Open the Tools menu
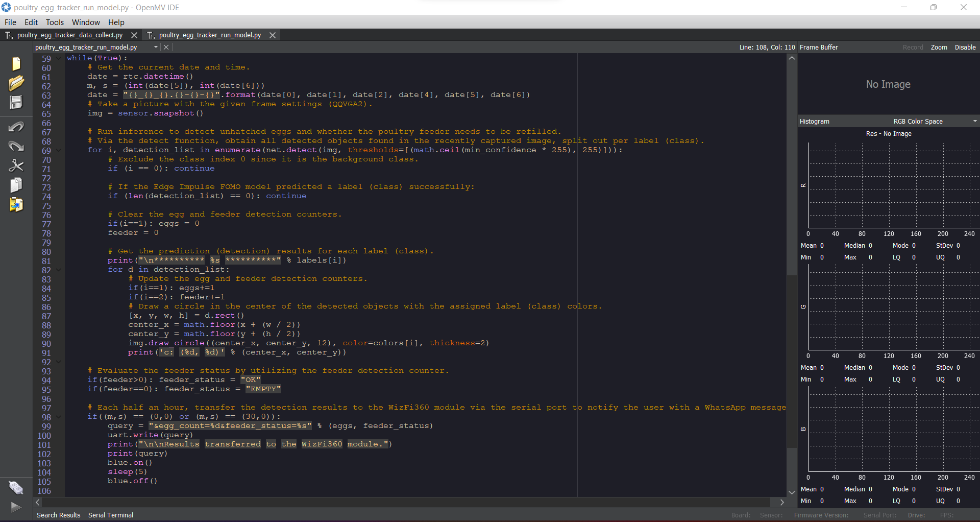980x522 pixels. coord(55,22)
